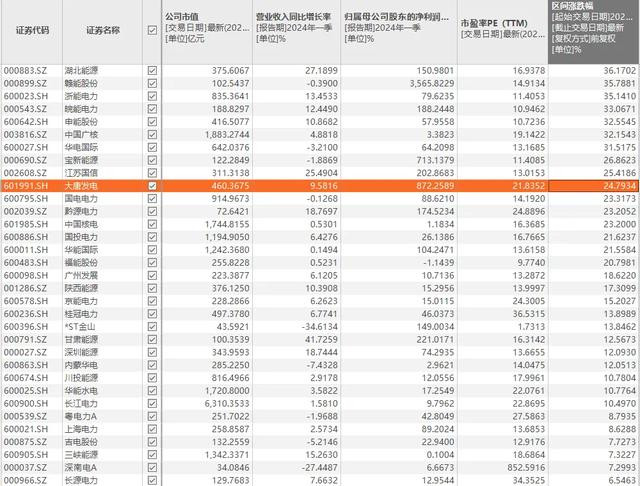Click price change cell 6.5463

(622, 480)
